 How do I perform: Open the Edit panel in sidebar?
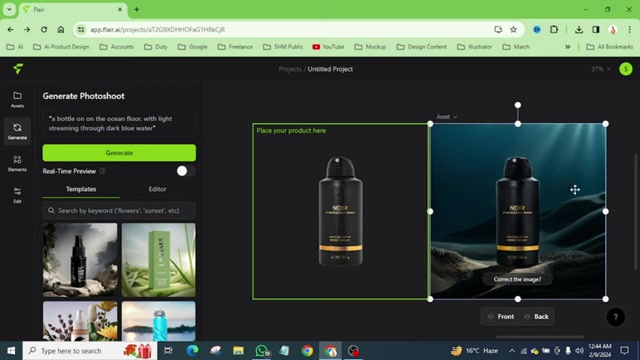click(x=17, y=195)
